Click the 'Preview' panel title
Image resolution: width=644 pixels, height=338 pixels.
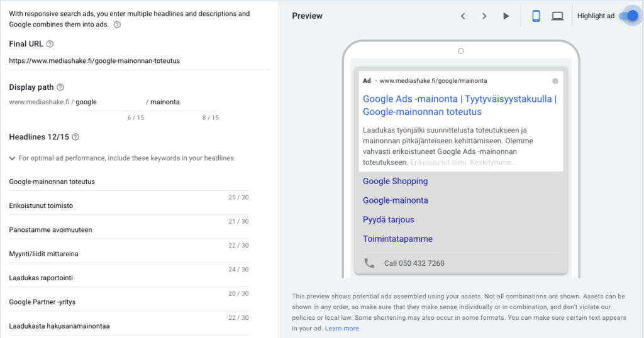307,16
